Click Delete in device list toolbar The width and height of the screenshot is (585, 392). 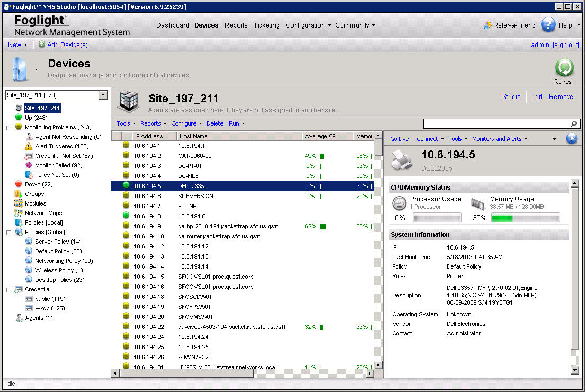(215, 123)
